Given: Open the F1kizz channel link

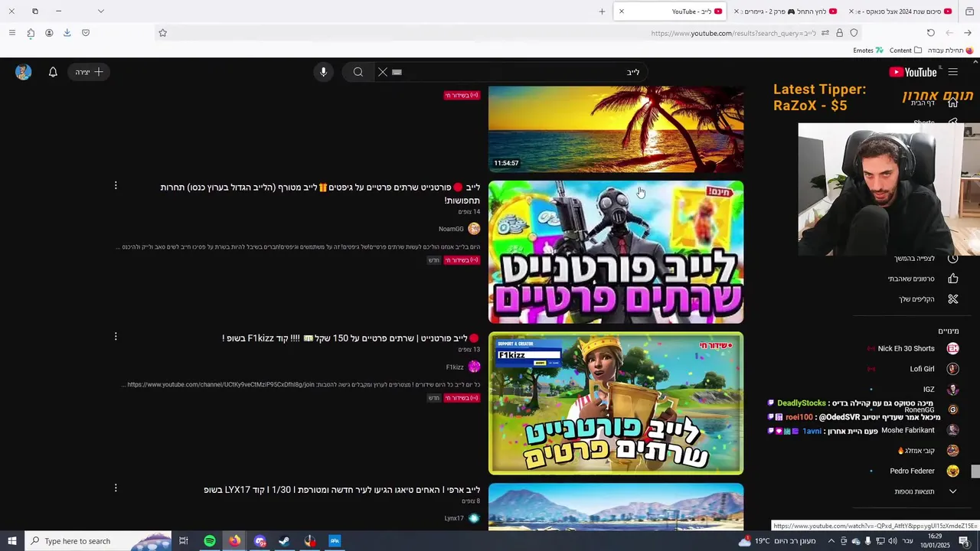Looking at the screenshot, I should pyautogui.click(x=455, y=367).
